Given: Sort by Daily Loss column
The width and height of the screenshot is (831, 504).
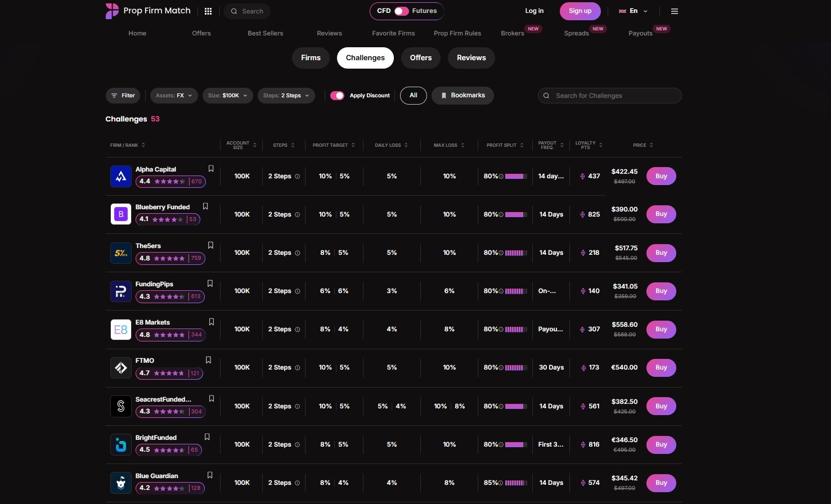Looking at the screenshot, I should [x=391, y=145].
